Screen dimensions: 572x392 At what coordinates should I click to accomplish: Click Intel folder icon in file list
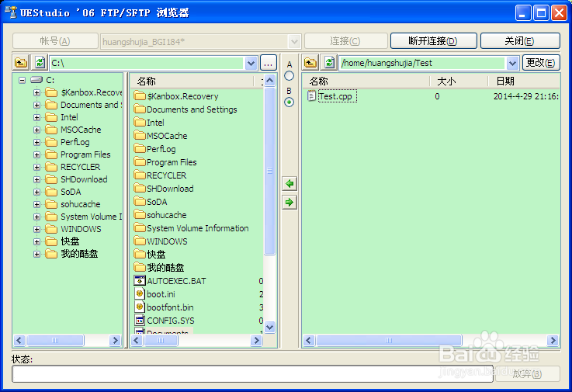coord(140,123)
